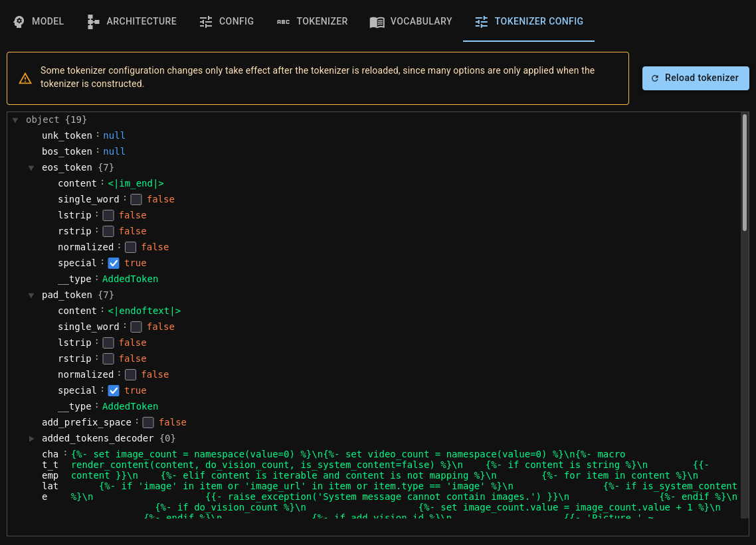
Task: Go to the Tokenizer tab
Action: (x=312, y=21)
